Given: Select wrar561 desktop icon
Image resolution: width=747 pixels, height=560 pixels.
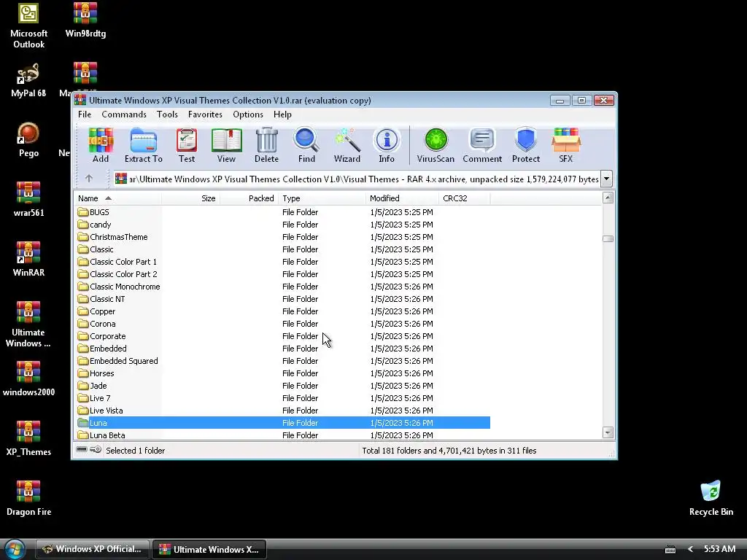Looking at the screenshot, I should [28, 200].
